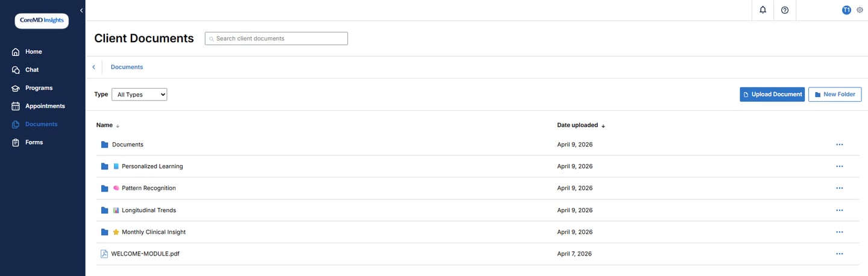Open the Pattern Recognition folder
This screenshot has width=868, height=276.
tap(148, 188)
